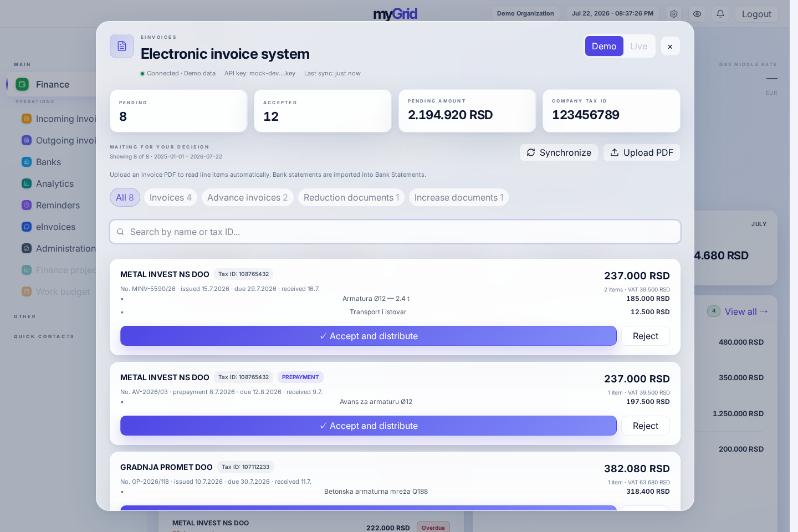Viewport: 798px width, 532px height.
Task: Click the search magnifier icon
Action: tap(120, 232)
